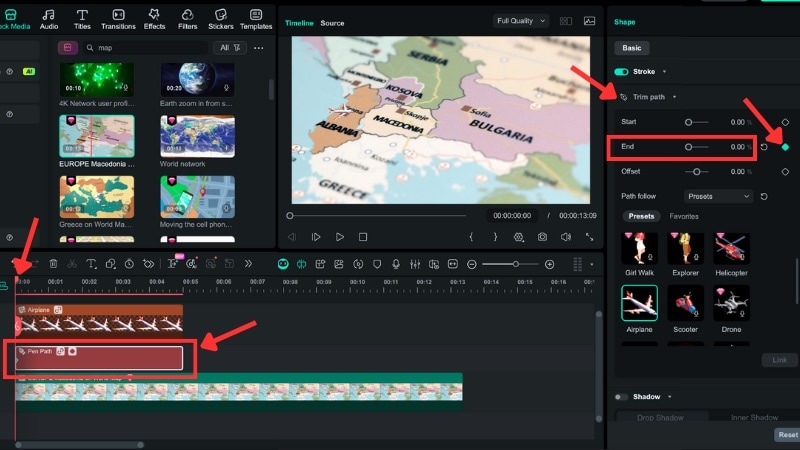
Task: Stop the preview playback
Action: pos(363,237)
